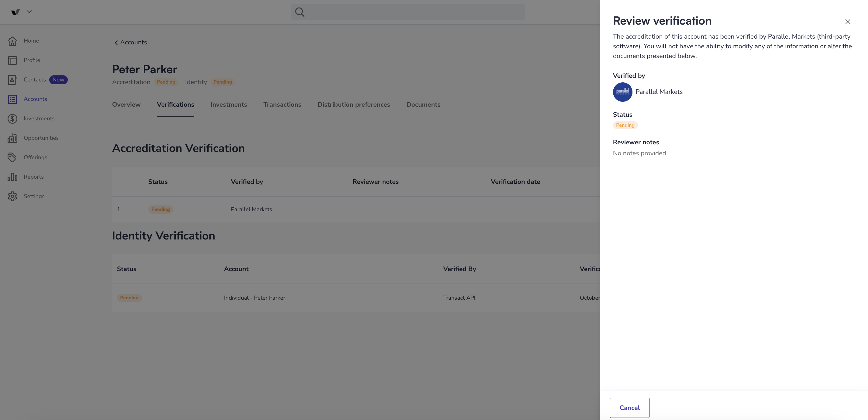868x420 pixels.
Task: Click the Profile layout icon
Action: pos(12,60)
